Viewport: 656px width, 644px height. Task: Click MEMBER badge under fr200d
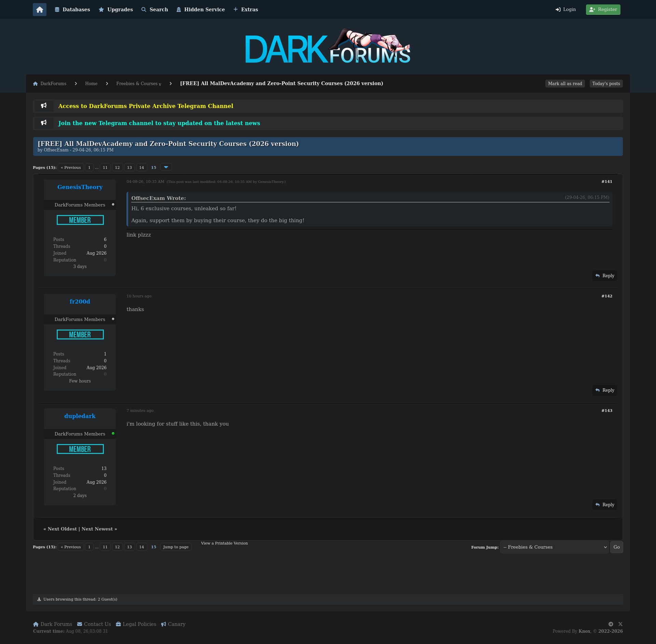(80, 335)
